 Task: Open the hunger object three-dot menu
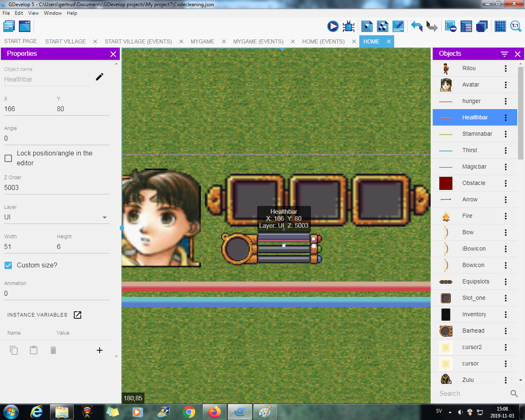coord(506,101)
